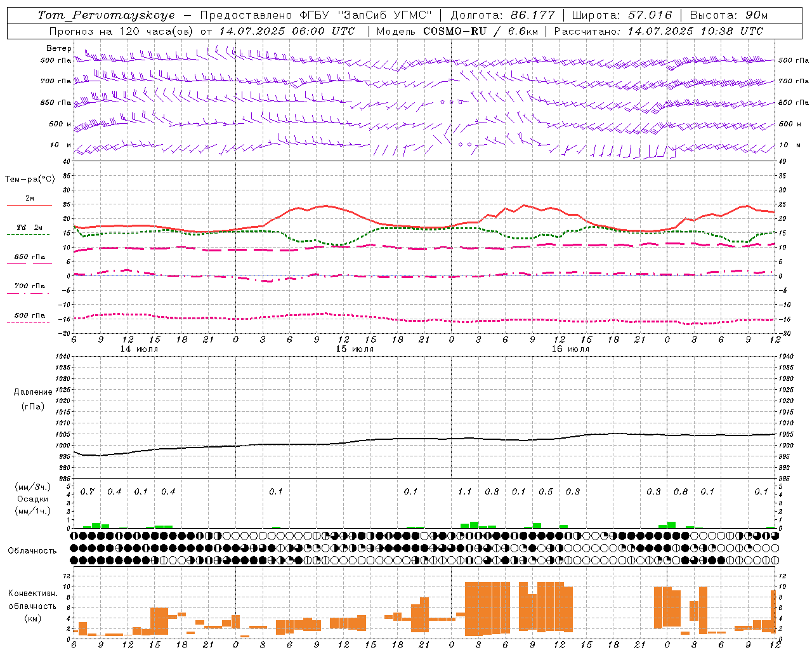The width and height of the screenshot is (812, 650).
Task: Click the "Давление" pressure panel label
Action: coord(33,392)
